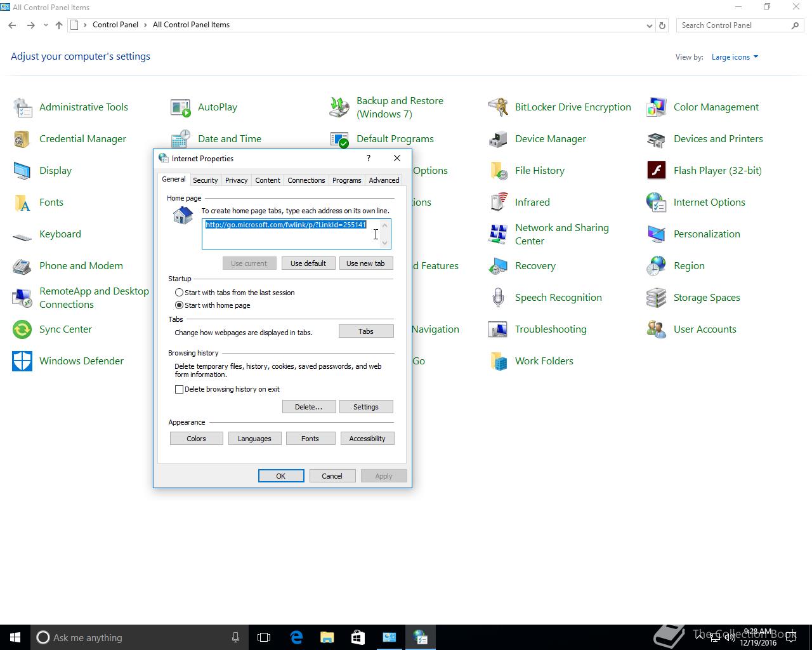Click Cancel in Internet Properties
This screenshot has width=812, height=650.
332,476
